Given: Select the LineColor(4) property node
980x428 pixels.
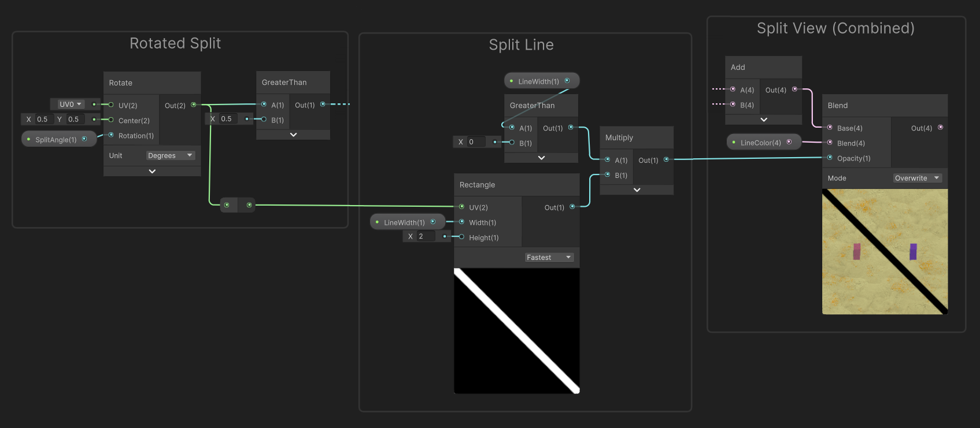Looking at the screenshot, I should point(760,143).
